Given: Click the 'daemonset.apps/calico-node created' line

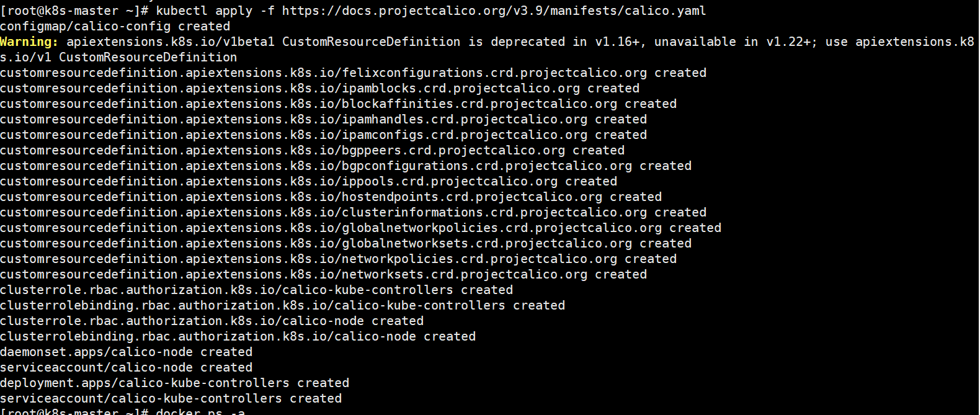Looking at the screenshot, I should pyautogui.click(x=126, y=352).
